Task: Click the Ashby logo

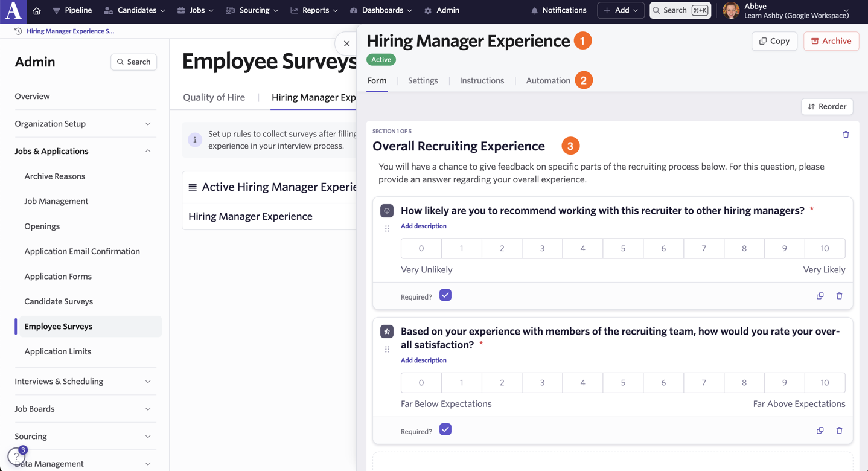Action: (x=13, y=11)
